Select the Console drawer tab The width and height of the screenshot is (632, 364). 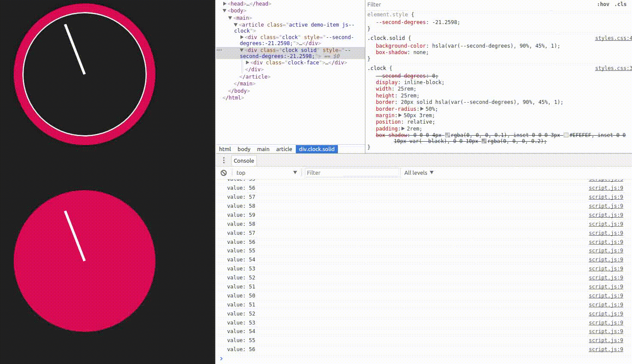(x=244, y=161)
